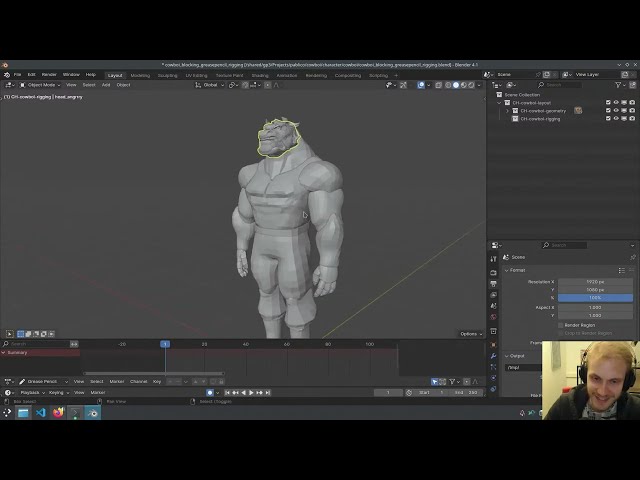Expand the CH-cowboi-geometry collection

(507, 111)
